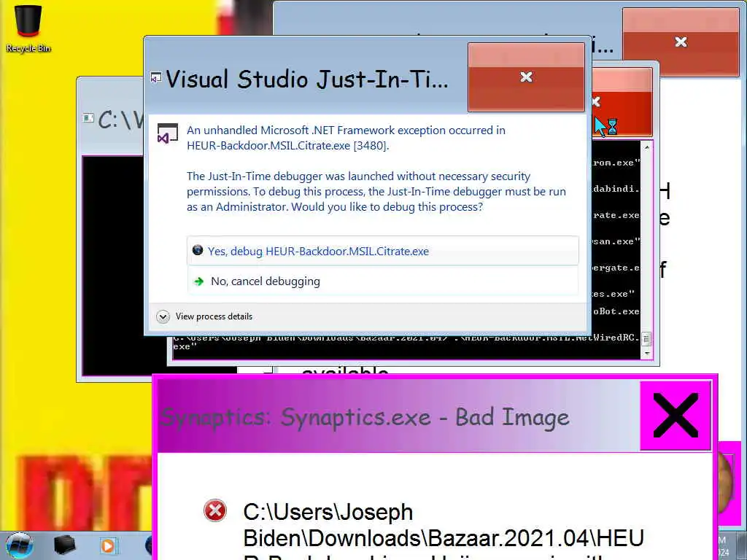Image resolution: width=747 pixels, height=560 pixels.
Task: Click the HEUR-Backdoor.MSIL.Citrate.exe [3480] text
Action: coord(287,146)
